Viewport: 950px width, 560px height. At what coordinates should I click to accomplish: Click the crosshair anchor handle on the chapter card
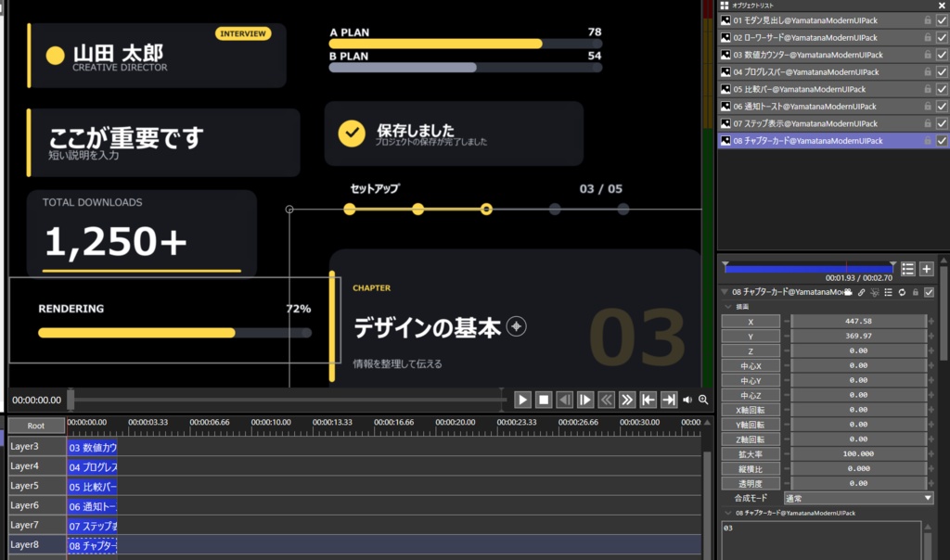pos(516,326)
